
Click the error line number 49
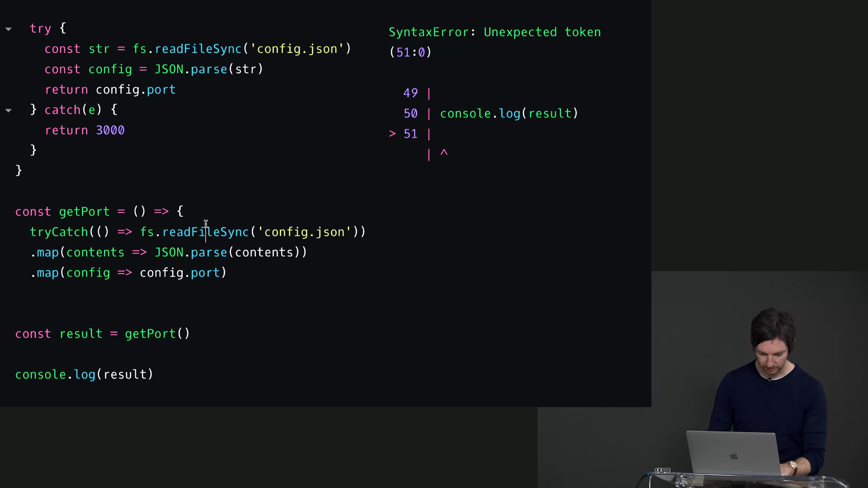[x=410, y=93]
